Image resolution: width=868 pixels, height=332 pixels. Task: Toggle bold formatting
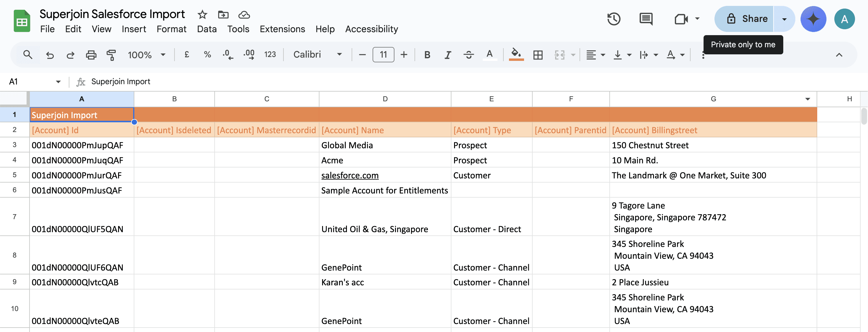[427, 55]
